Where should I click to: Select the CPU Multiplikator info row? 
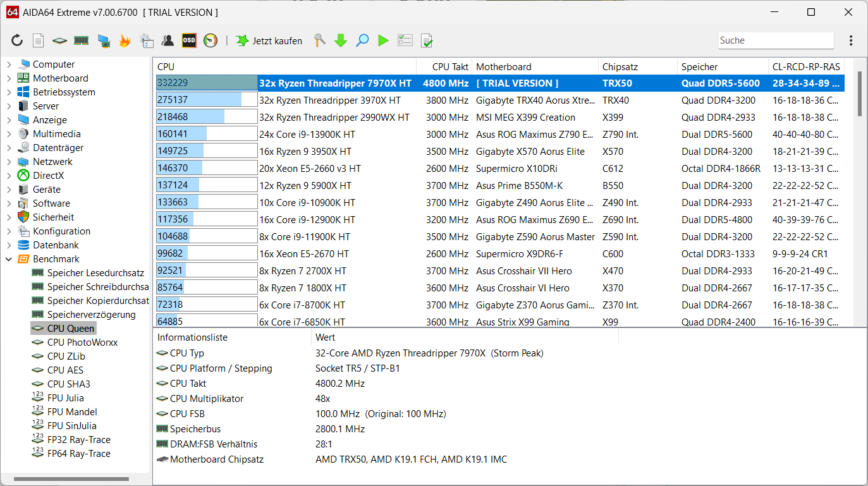click(x=386, y=399)
